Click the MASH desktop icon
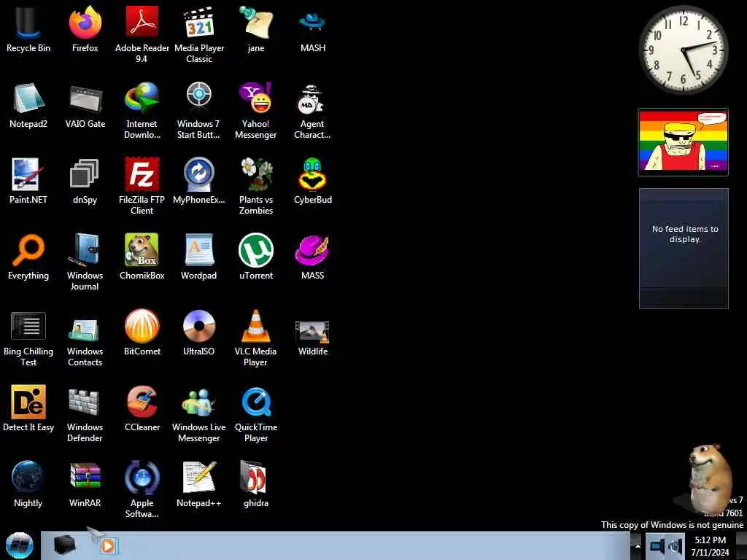The width and height of the screenshot is (747, 560). click(x=312, y=29)
